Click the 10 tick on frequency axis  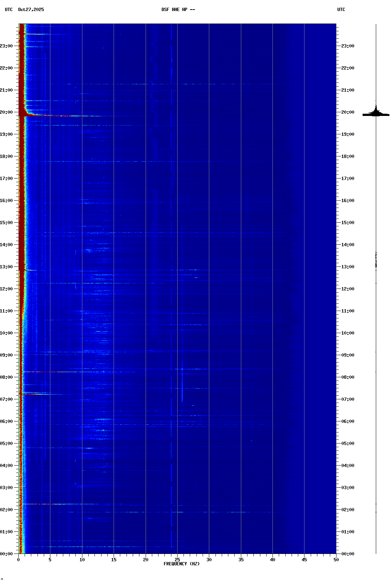[x=82, y=559]
